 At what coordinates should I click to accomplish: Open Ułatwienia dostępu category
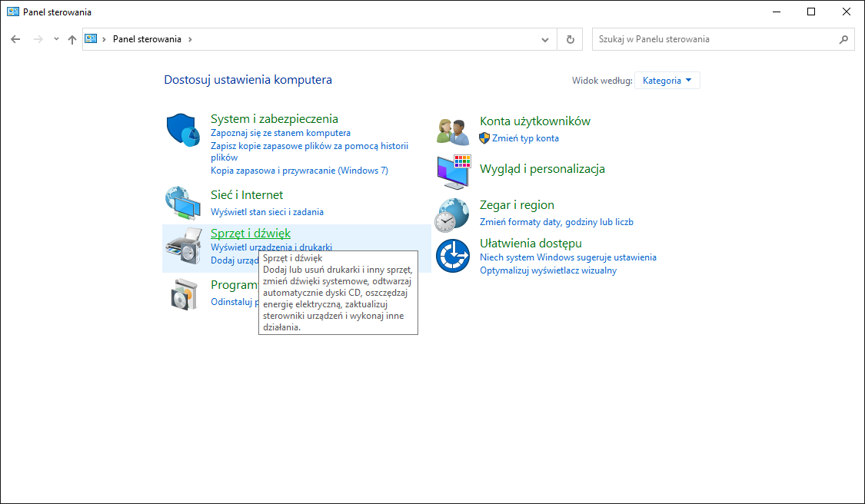(531, 244)
